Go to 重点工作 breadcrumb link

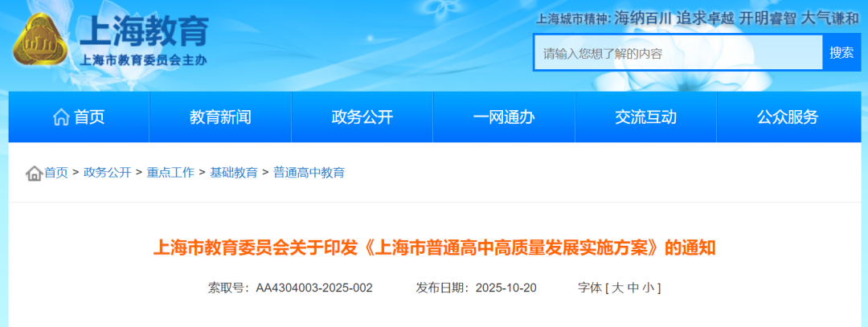tap(170, 173)
